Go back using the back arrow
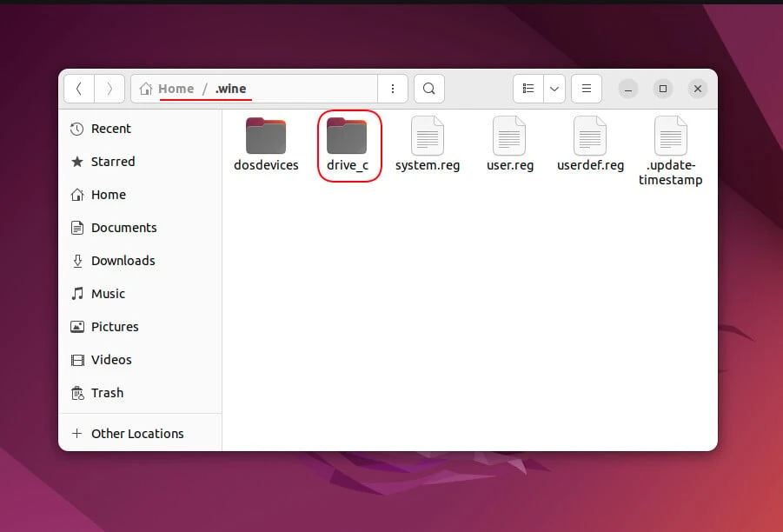This screenshot has width=783, height=532. point(79,89)
